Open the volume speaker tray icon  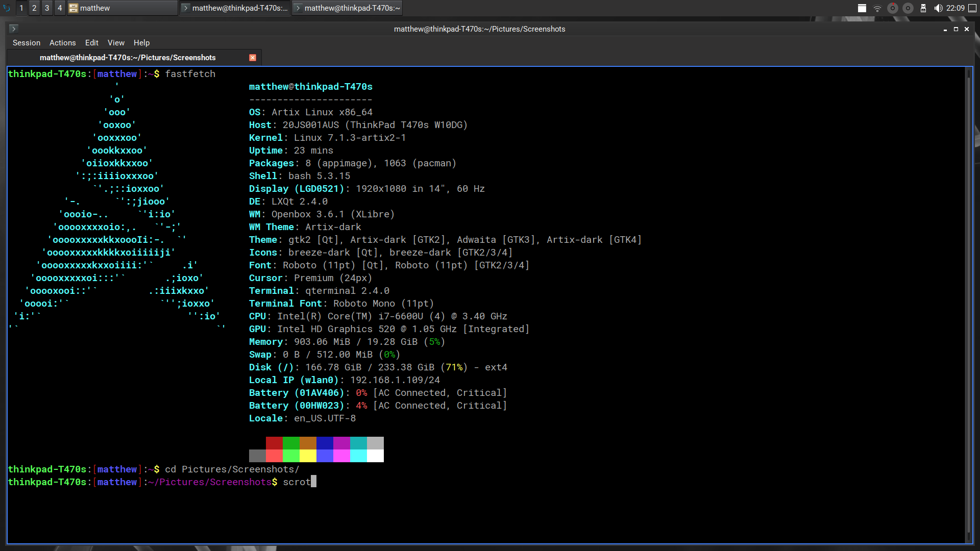pos(938,8)
